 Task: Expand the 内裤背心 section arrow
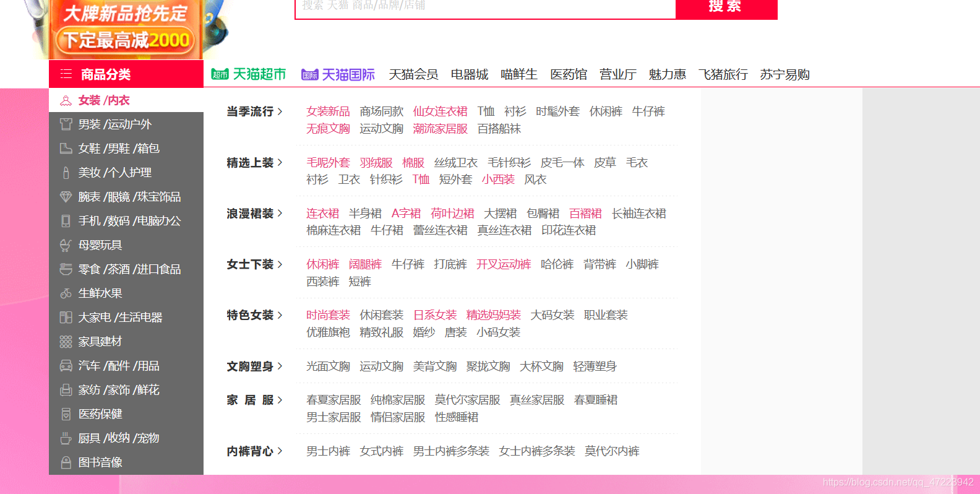280,451
